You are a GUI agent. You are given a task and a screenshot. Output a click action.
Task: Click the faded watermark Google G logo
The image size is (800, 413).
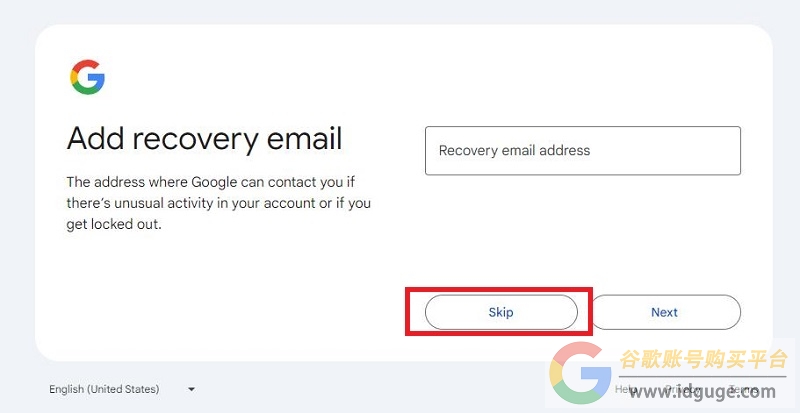tap(580, 373)
